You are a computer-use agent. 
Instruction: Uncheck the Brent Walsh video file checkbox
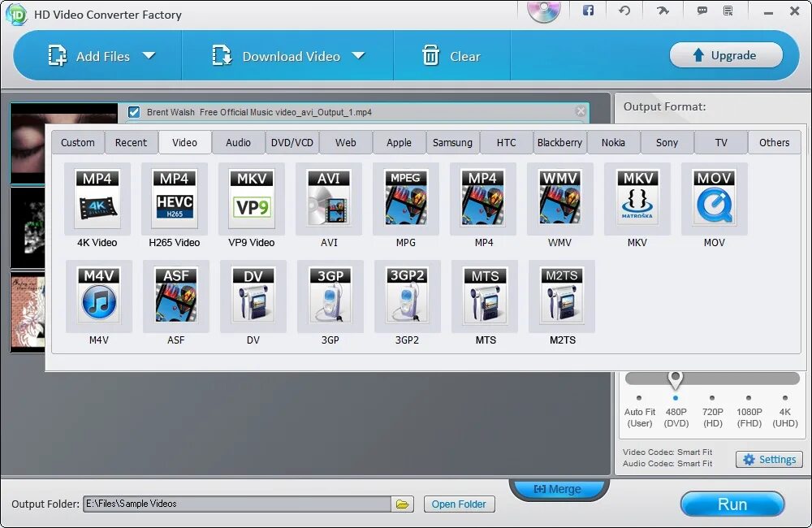coord(134,112)
